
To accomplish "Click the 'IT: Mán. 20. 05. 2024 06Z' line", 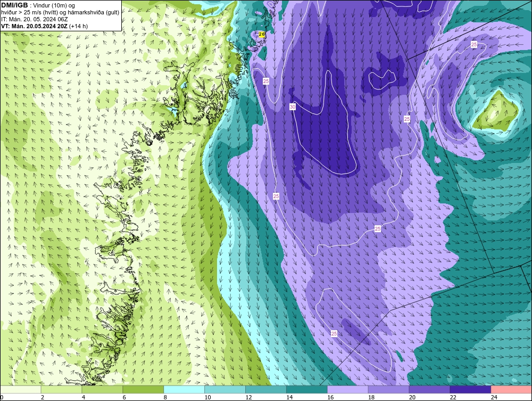I will [x=35, y=19].
